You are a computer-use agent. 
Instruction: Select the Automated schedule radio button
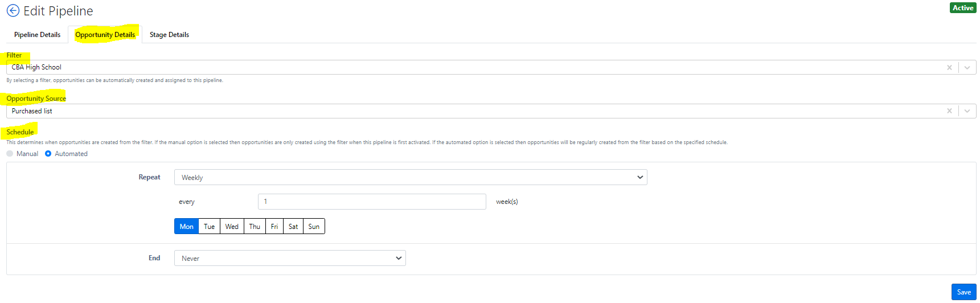(48, 154)
